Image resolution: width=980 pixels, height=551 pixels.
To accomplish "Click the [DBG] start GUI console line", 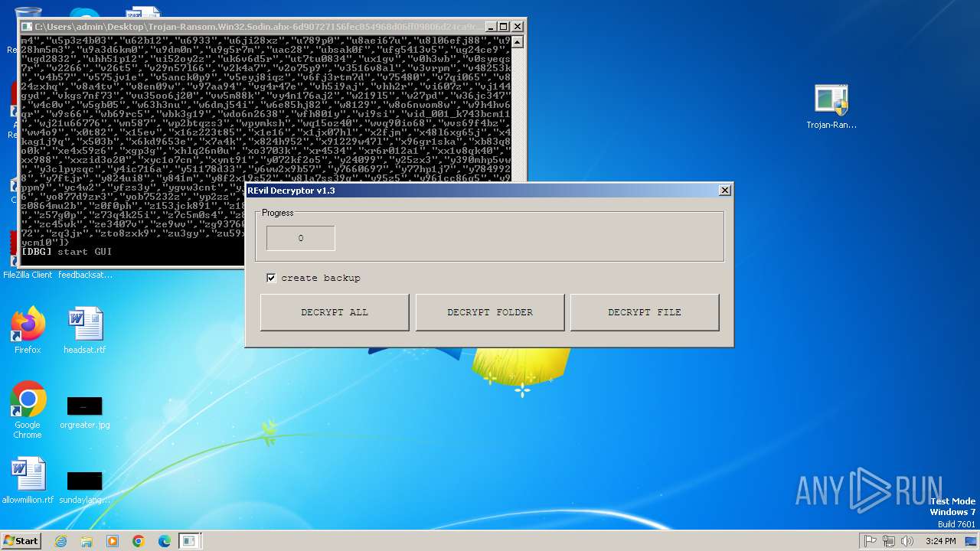I will (67, 252).
